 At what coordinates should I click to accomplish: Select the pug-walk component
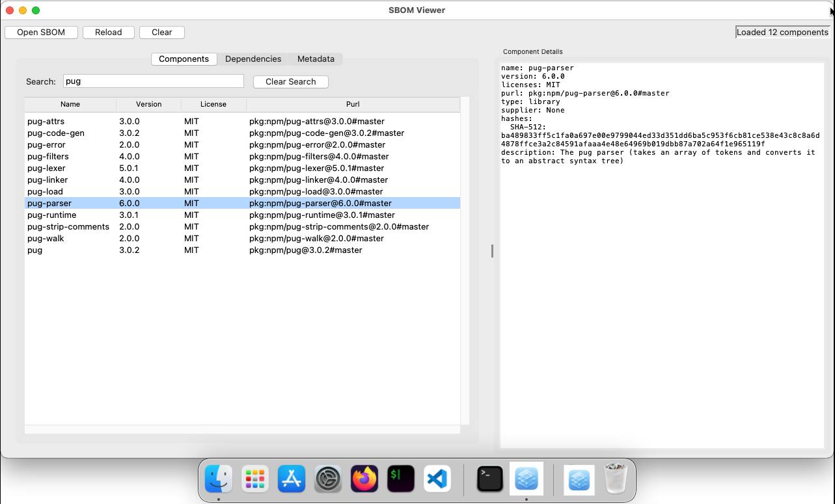(x=242, y=239)
